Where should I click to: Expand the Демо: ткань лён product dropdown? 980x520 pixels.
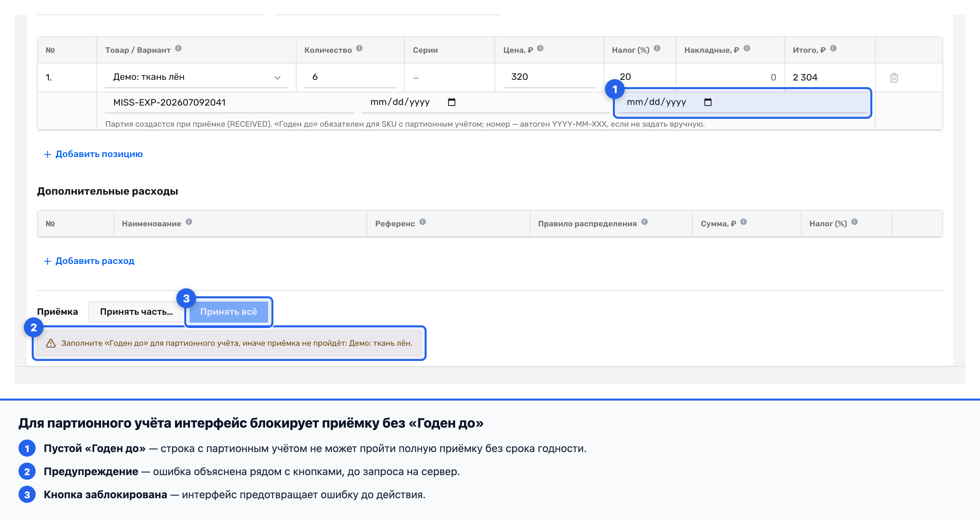(x=196, y=77)
